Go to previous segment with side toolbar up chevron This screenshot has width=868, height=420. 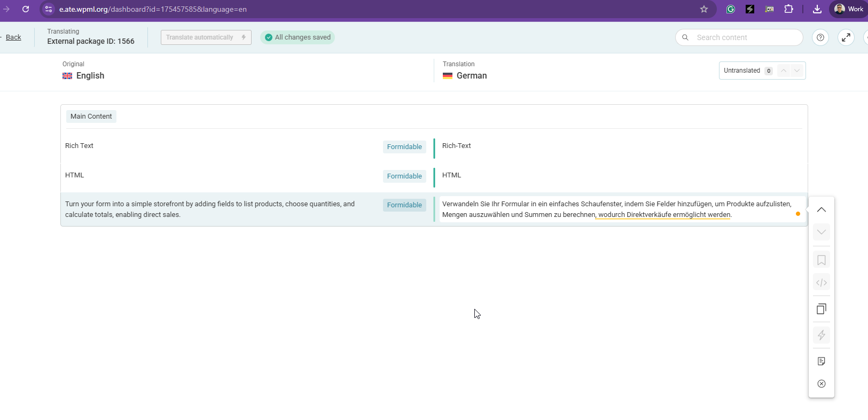click(822, 210)
